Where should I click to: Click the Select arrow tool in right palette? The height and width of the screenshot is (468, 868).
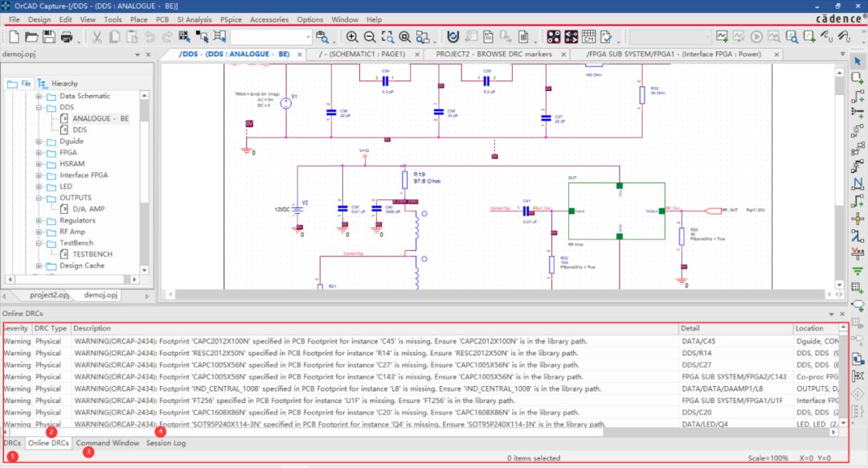(x=858, y=61)
